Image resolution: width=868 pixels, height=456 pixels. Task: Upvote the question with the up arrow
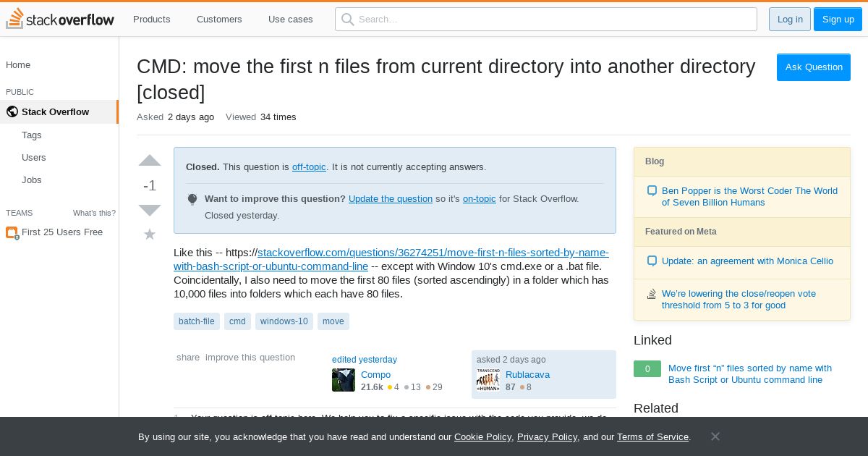(150, 161)
